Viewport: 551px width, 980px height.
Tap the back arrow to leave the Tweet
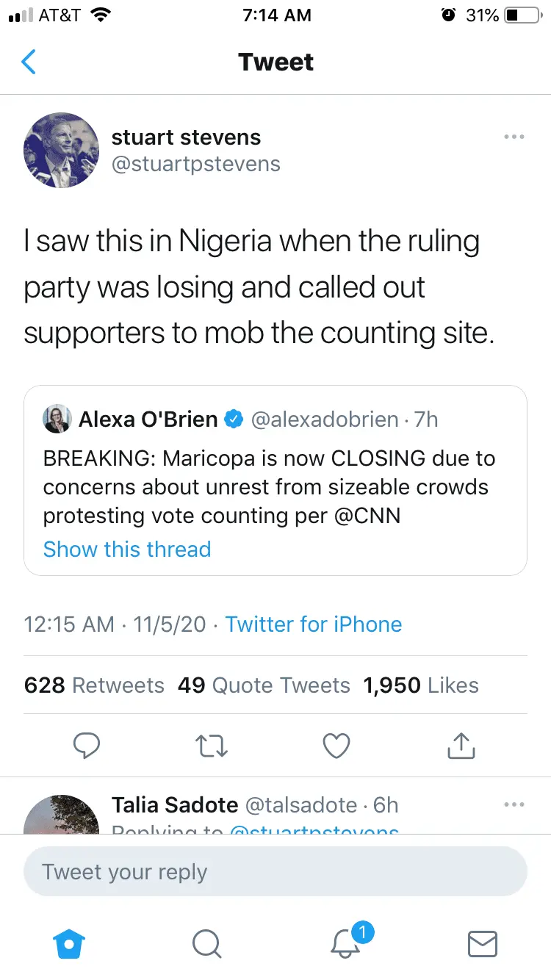pos(29,62)
